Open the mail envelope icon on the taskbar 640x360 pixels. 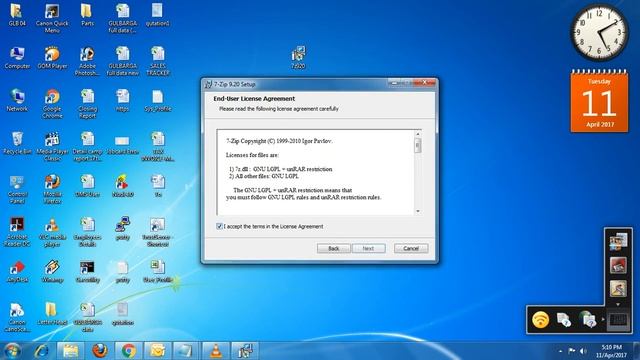[158, 351]
